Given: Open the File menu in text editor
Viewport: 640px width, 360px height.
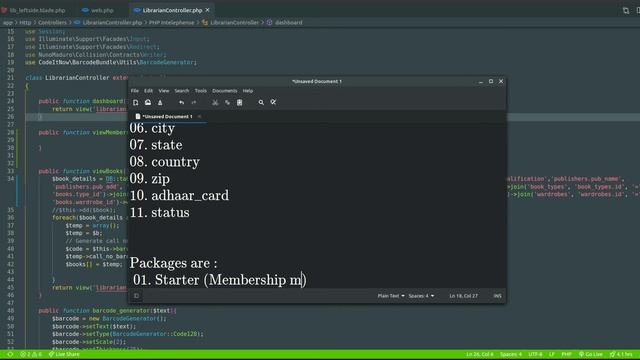Looking at the screenshot, I should click(x=135, y=91).
